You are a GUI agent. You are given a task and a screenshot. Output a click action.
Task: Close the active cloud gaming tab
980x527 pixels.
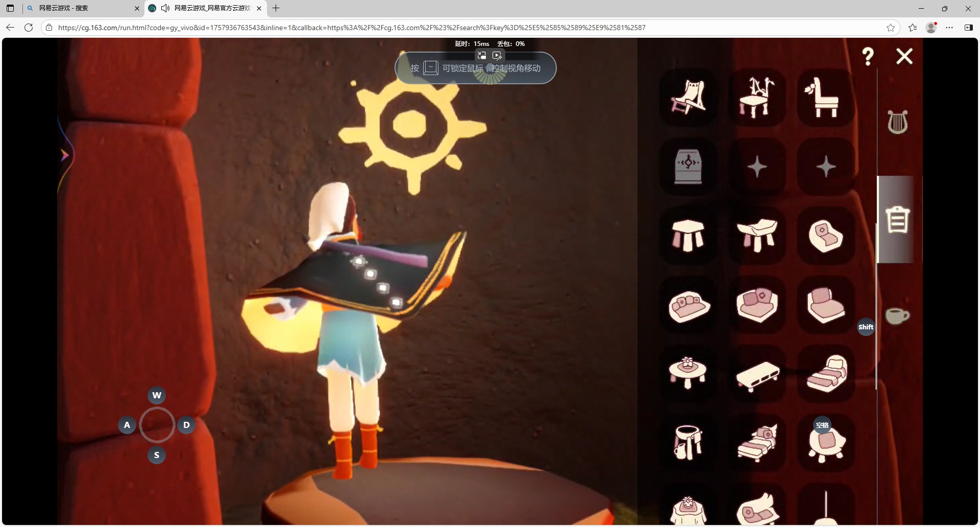(259, 8)
